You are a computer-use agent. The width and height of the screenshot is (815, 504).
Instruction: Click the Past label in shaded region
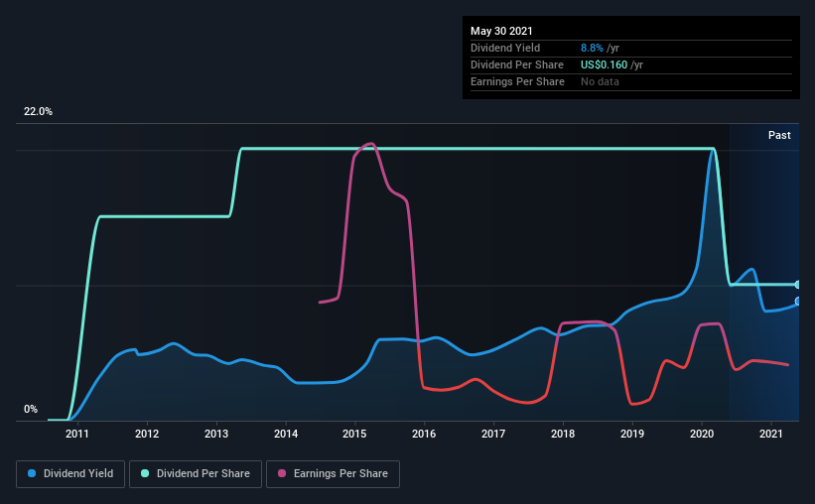pyautogui.click(x=779, y=135)
